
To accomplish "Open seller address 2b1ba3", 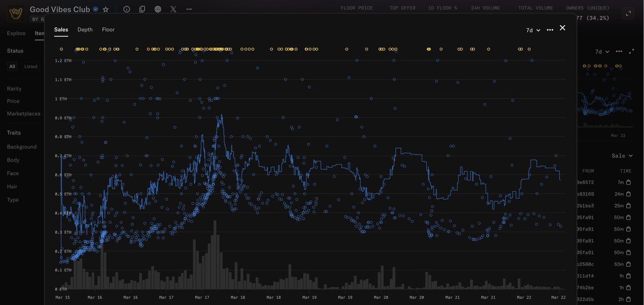I will point(585,206).
